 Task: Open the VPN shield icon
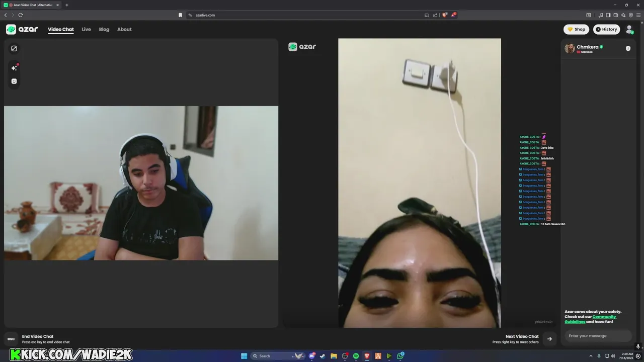(631, 15)
